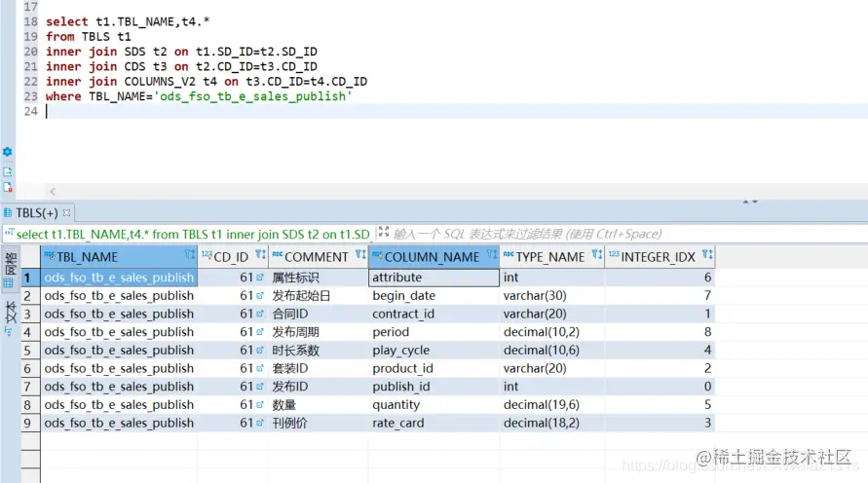Follow CD_ID link icon in row 1
868x483 pixels.
[260, 278]
